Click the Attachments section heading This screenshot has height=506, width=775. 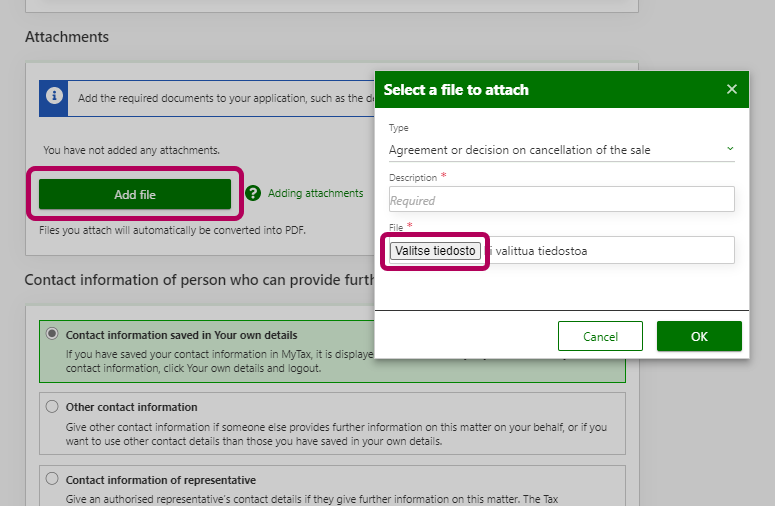tap(67, 37)
